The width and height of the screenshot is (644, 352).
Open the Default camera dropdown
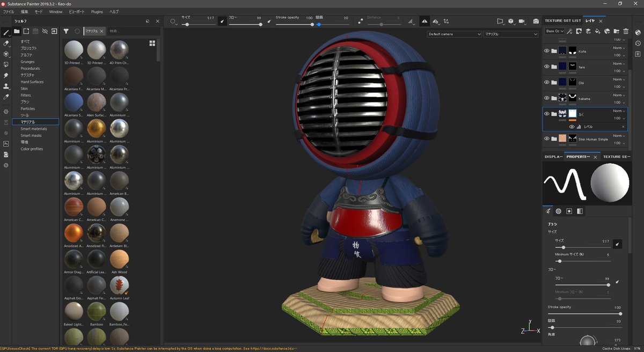click(454, 34)
